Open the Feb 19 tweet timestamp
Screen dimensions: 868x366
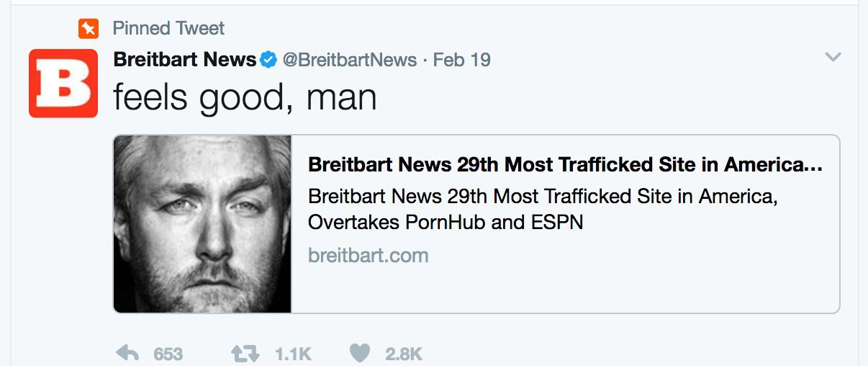(462, 60)
